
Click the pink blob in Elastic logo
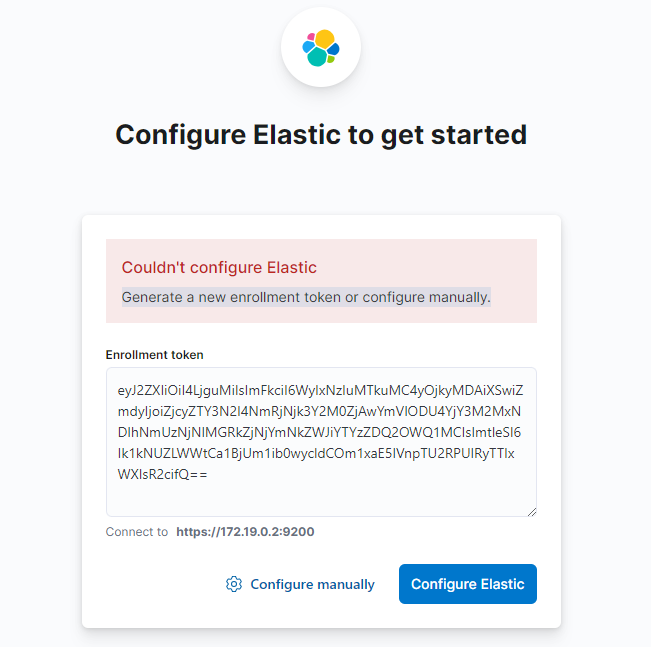[311, 37]
